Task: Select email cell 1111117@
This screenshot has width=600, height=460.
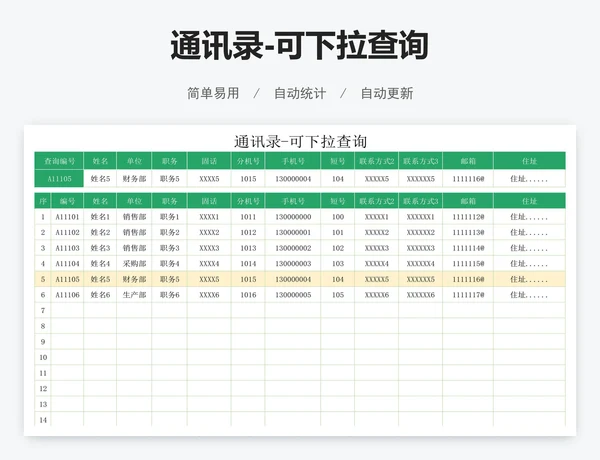Action: coord(468,295)
